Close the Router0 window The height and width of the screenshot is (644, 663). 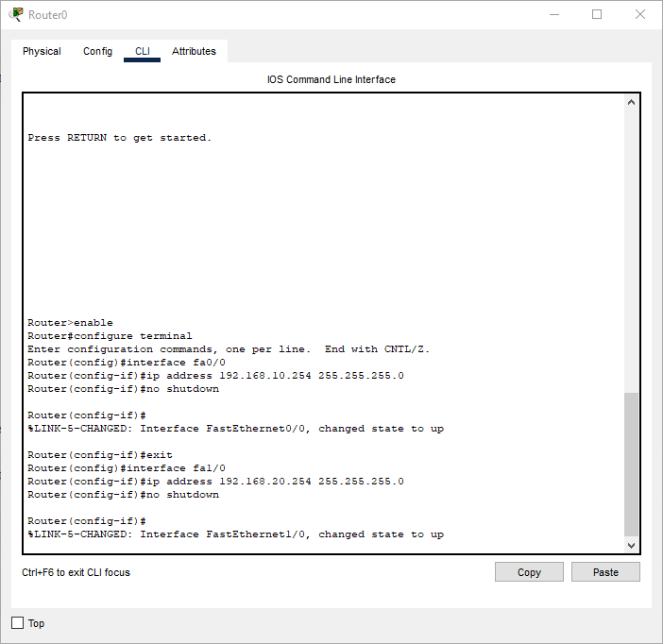click(640, 14)
